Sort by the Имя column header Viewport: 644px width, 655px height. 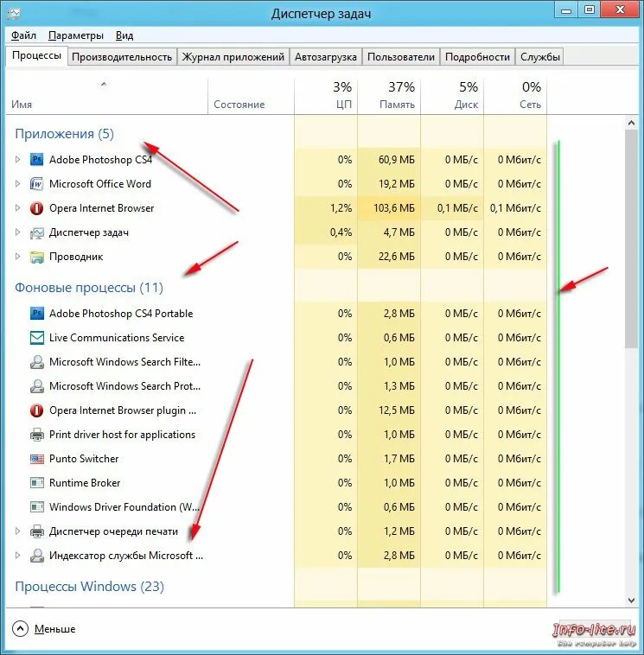(x=107, y=97)
